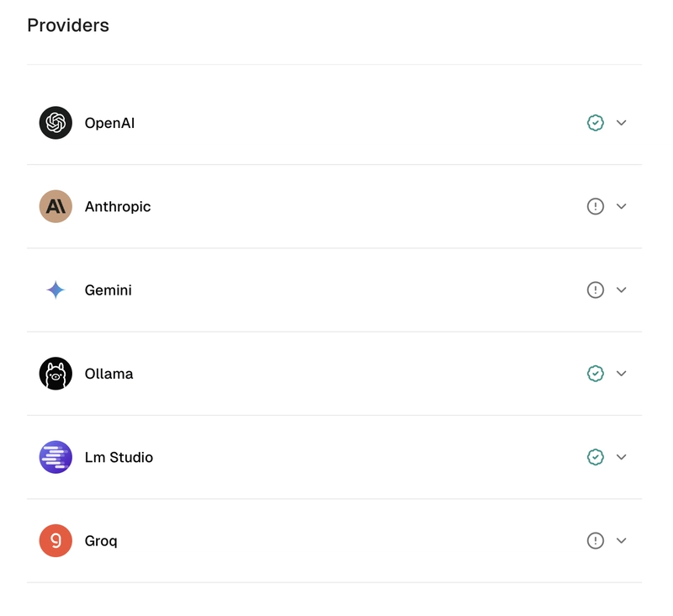Expand the Anthropic provider chevron

621,206
